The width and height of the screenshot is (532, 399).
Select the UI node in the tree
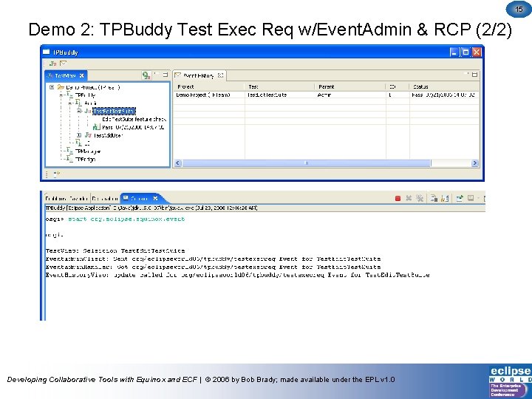87,143
